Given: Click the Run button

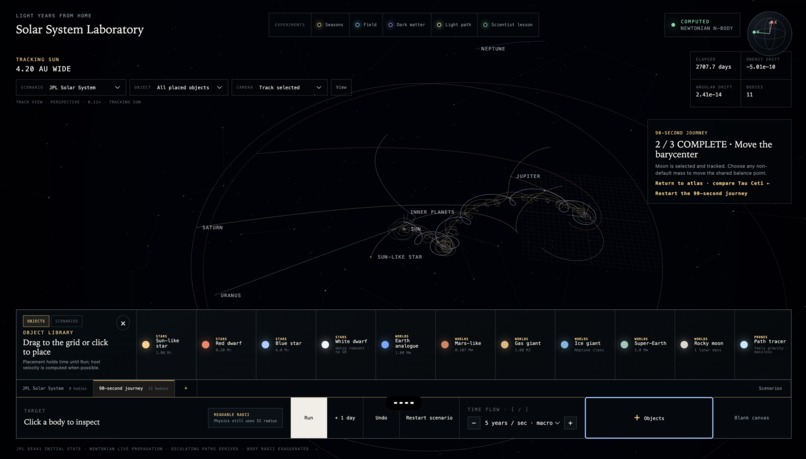Looking at the screenshot, I should coord(308,418).
